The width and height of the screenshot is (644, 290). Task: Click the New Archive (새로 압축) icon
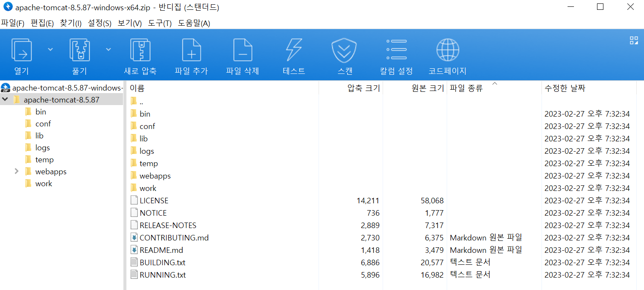pyautogui.click(x=140, y=50)
